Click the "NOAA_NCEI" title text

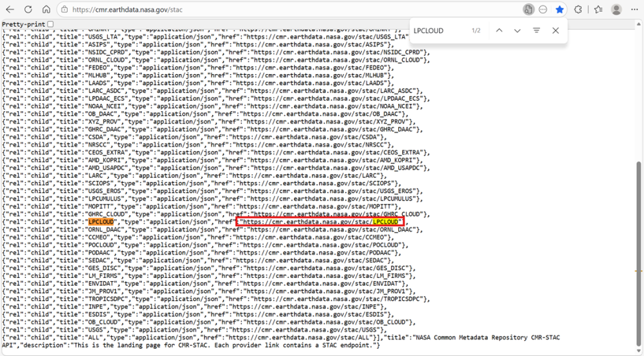pos(105,107)
